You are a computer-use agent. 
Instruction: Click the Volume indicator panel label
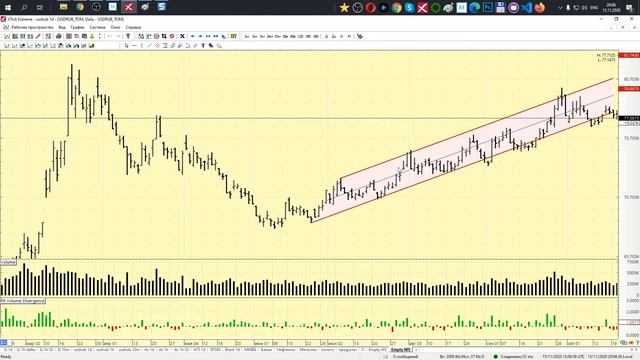click(x=8, y=262)
